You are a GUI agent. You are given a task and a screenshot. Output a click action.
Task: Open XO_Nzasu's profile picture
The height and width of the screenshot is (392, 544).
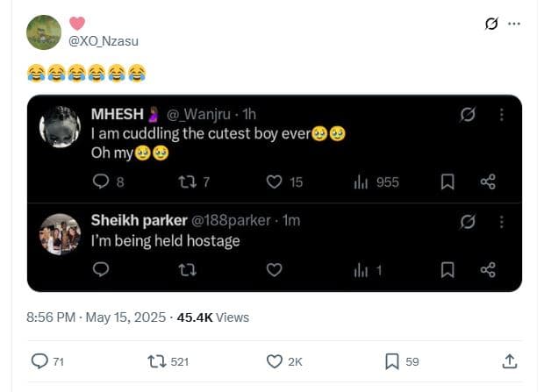coord(44,32)
